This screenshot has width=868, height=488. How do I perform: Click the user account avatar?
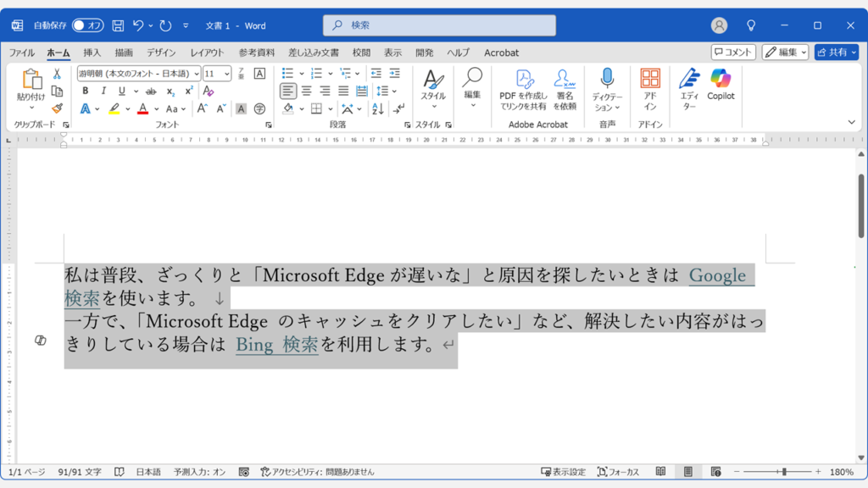[x=719, y=25]
